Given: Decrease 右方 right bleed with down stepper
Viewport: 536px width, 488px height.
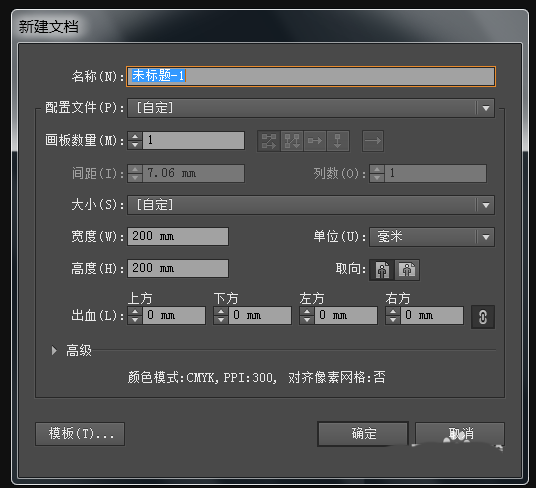Looking at the screenshot, I should click(x=393, y=320).
